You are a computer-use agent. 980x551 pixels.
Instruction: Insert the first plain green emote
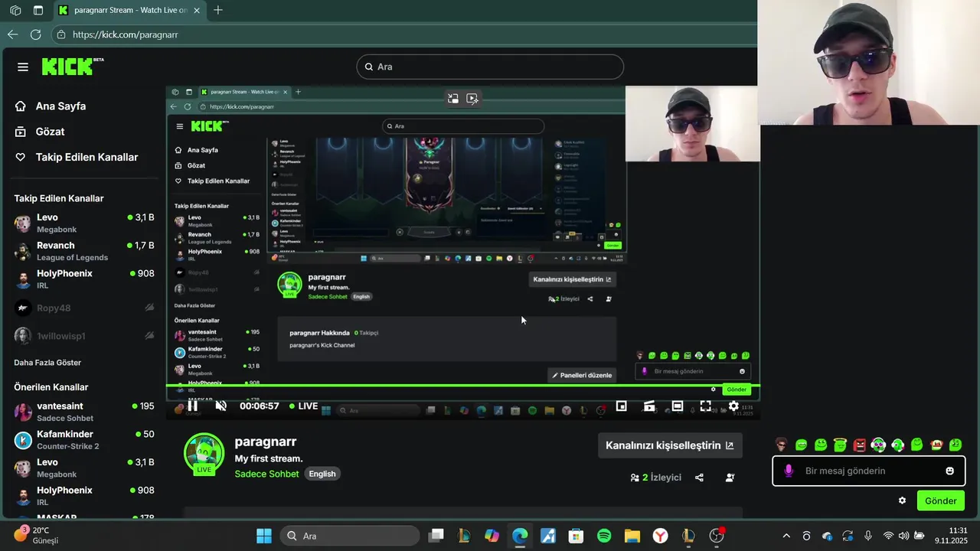tap(801, 445)
